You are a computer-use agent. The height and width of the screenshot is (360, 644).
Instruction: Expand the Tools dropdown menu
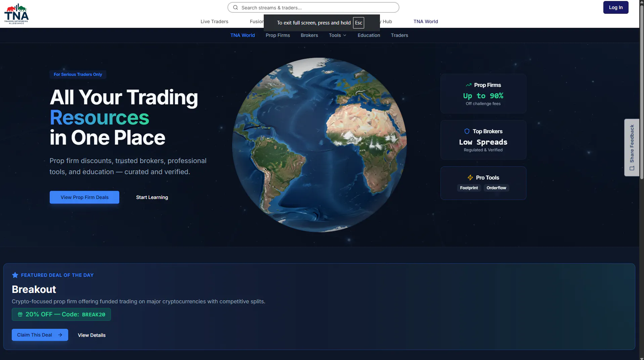[338, 35]
